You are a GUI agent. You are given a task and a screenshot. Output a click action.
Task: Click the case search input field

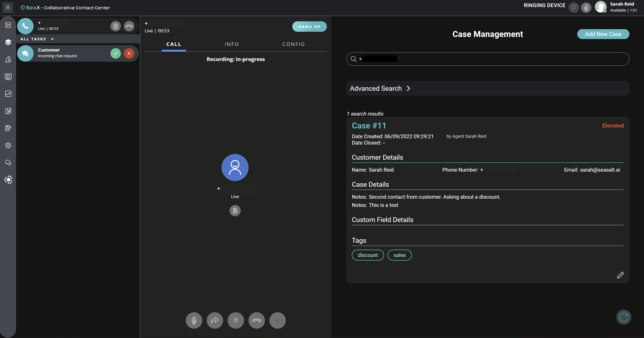487,59
